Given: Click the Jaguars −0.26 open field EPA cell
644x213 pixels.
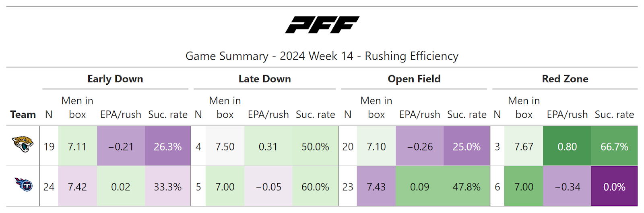Looking at the screenshot, I should [419, 146].
